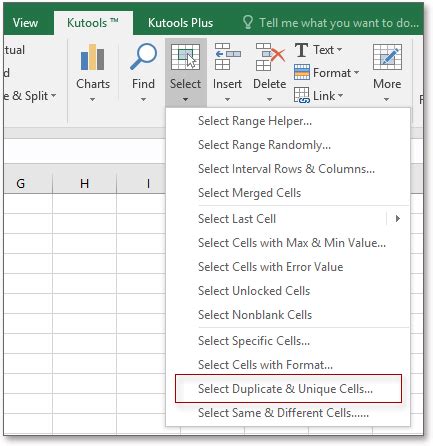Open the Link dropdown arrow
This screenshot has height=446, width=433.
tap(340, 96)
